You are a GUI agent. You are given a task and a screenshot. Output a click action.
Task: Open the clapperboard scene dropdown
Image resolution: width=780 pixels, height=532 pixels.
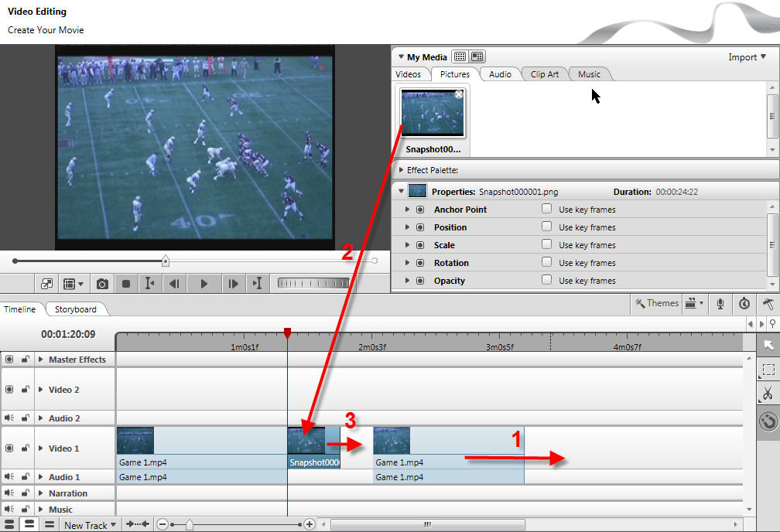[x=694, y=303]
